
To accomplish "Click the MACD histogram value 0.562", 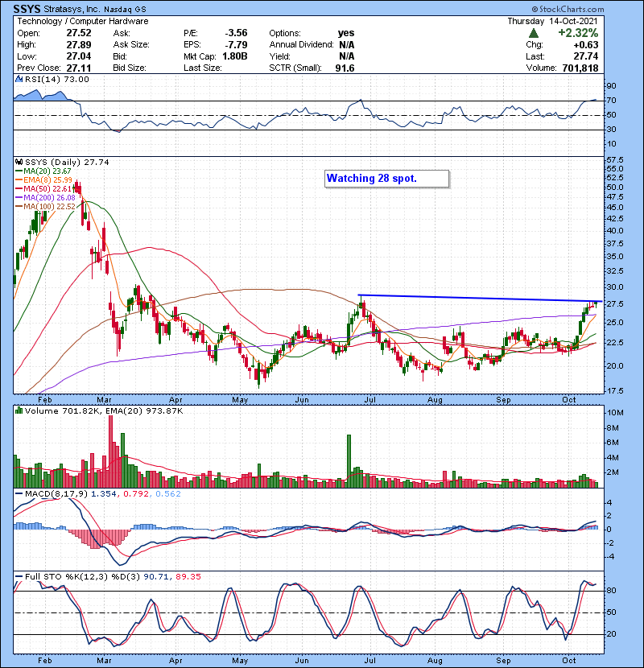I will point(168,494).
